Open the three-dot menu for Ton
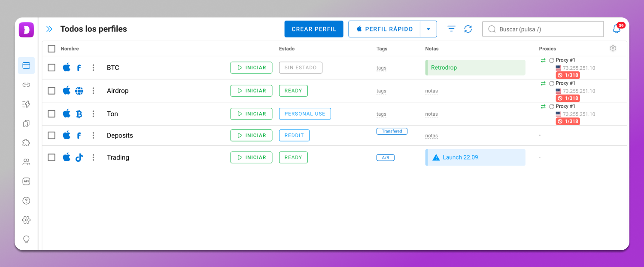Image resolution: width=644 pixels, height=267 pixels. 93,114
